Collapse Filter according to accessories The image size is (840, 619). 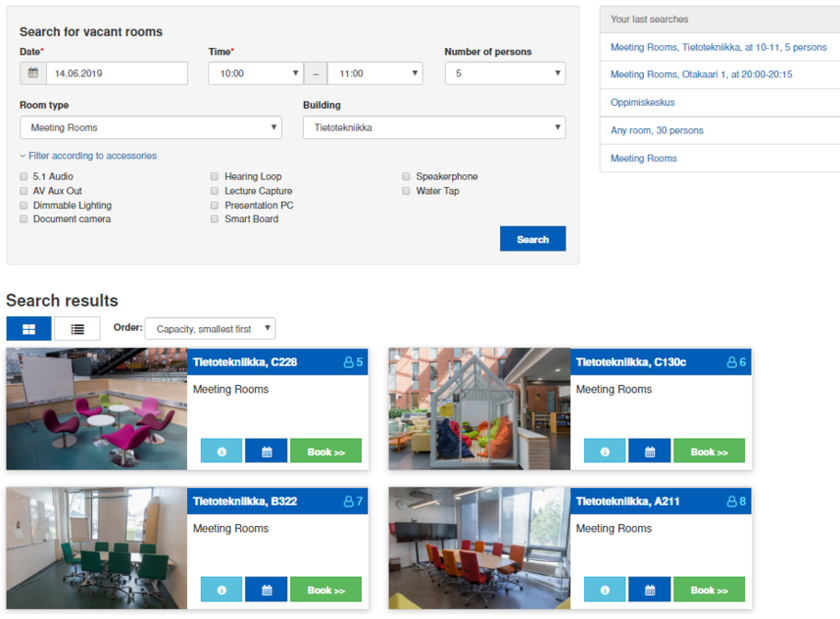point(88,157)
